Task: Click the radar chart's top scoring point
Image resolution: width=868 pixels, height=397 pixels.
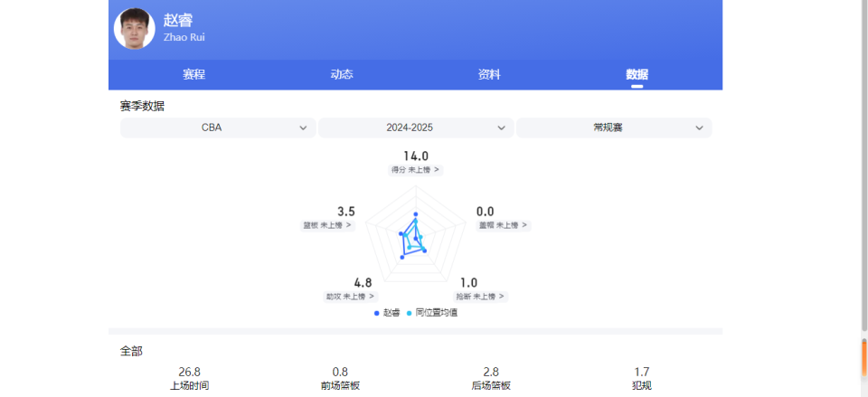Action: tap(415, 214)
